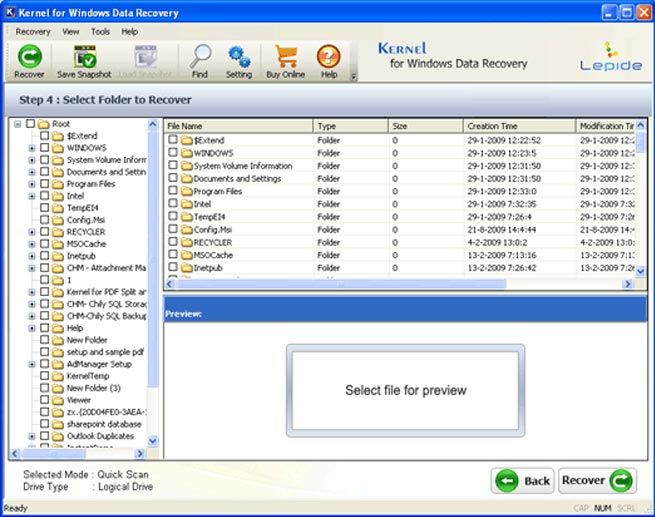This screenshot has height=517, width=655.
Task: Click the Program Files folder icon in tree
Action: pos(58,184)
